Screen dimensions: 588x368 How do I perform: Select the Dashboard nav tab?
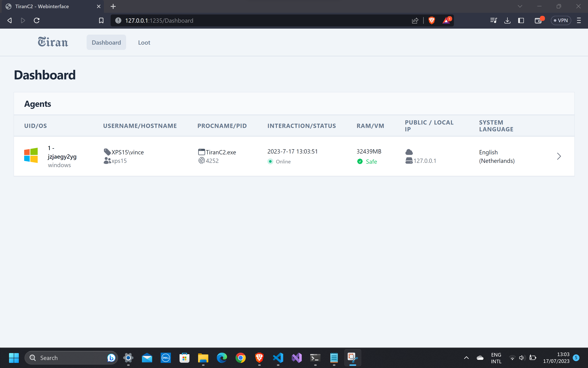coord(106,43)
